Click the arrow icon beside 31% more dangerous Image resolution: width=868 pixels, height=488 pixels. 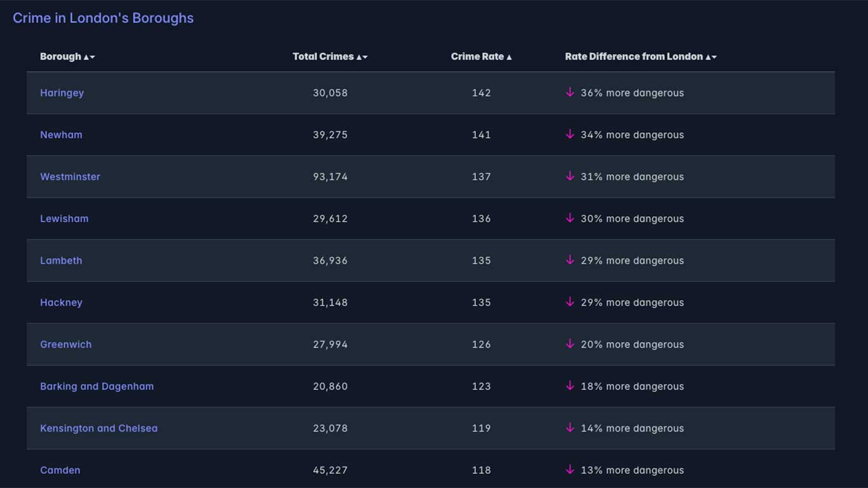pos(570,176)
